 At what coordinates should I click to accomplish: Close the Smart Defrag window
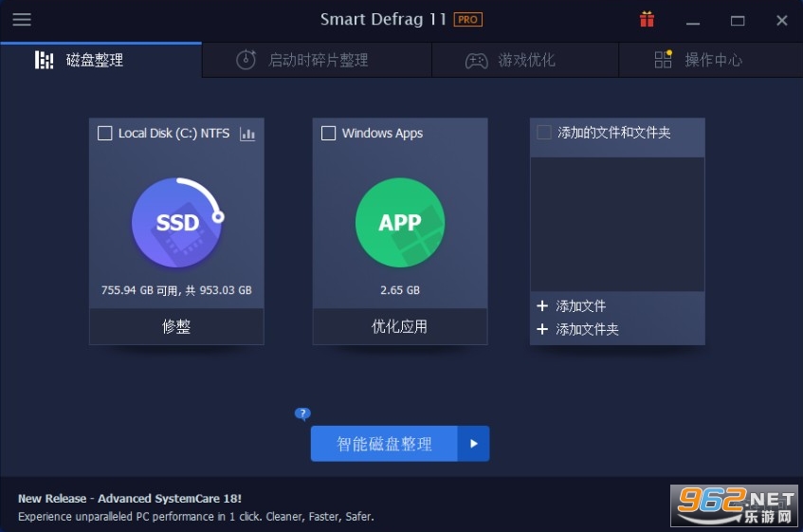(x=781, y=21)
